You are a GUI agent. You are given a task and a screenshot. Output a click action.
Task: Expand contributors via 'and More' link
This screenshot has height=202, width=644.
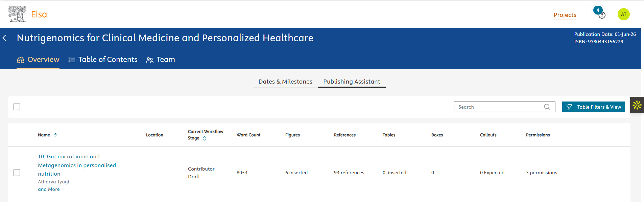pos(49,189)
